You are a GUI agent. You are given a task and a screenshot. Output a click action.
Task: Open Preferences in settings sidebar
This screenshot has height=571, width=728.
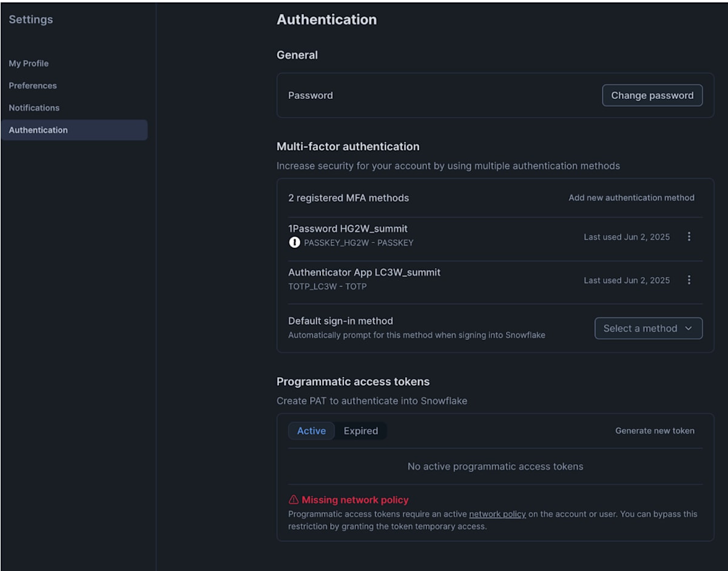pyautogui.click(x=33, y=85)
